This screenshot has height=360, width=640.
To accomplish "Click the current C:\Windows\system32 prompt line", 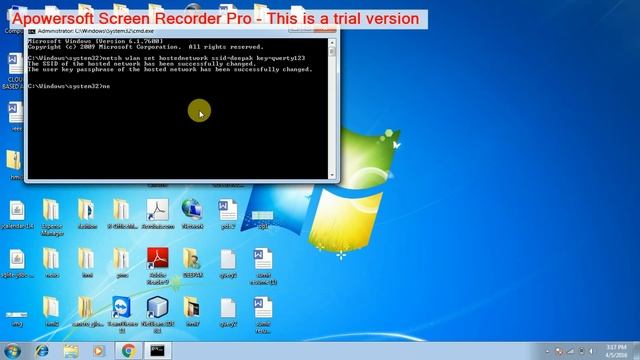I will [x=69, y=86].
